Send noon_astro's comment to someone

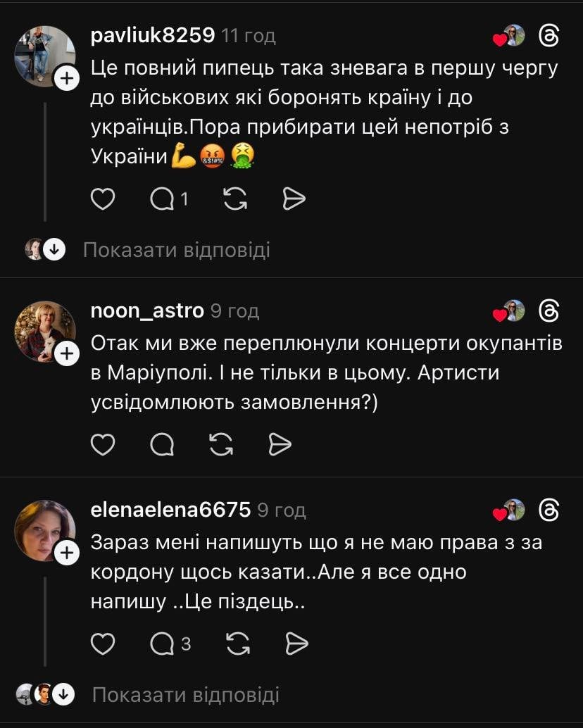[280, 444]
